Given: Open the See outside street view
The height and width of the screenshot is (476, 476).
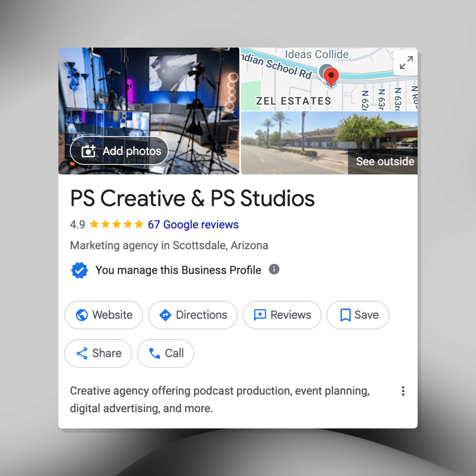Looking at the screenshot, I should coord(385,162).
